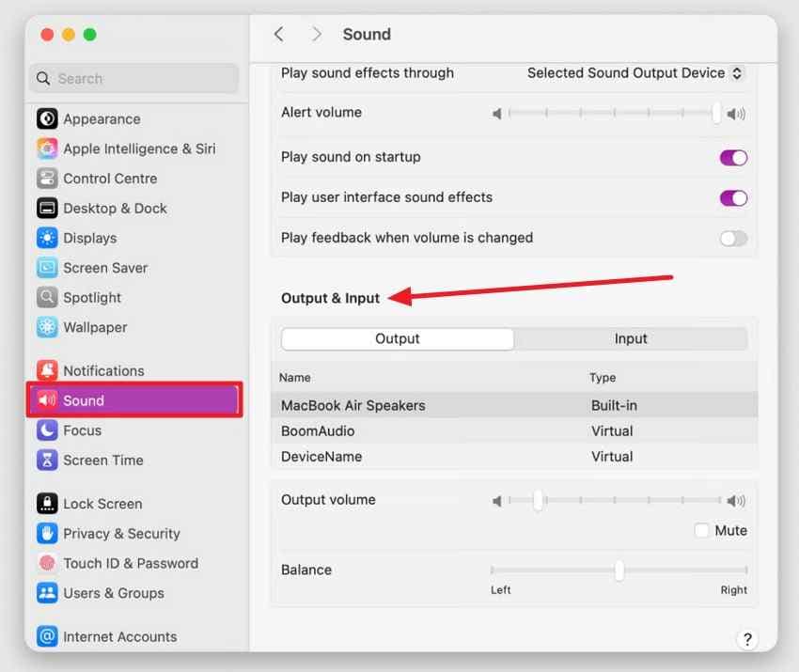This screenshot has height=672, width=799.
Task: Click the Touch ID fingerprint icon
Action: (47, 563)
